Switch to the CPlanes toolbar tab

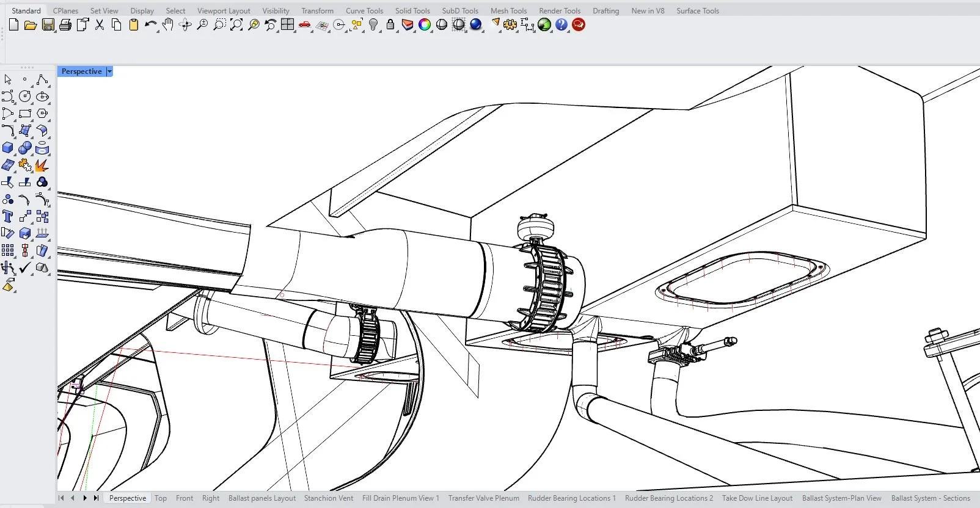point(65,10)
